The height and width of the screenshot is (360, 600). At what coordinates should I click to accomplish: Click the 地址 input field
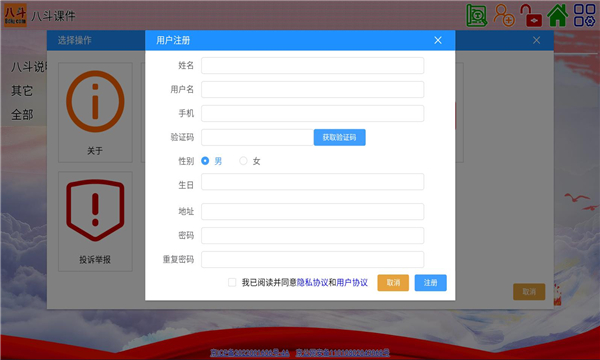click(313, 212)
